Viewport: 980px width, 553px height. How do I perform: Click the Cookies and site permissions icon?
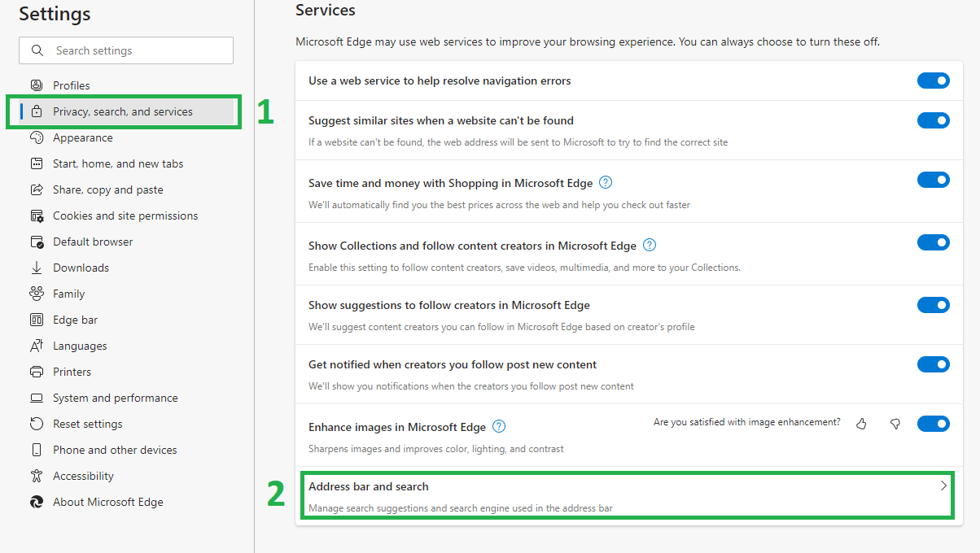point(37,216)
